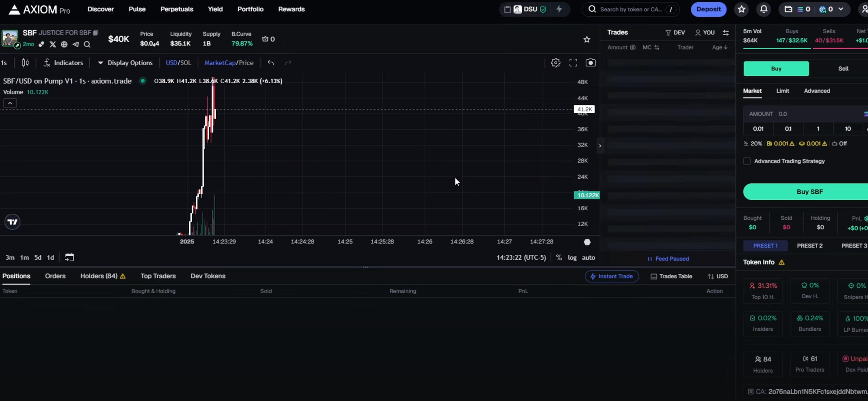Click the token's website globe icon
Viewport: 868px width, 401px height.
point(64,44)
